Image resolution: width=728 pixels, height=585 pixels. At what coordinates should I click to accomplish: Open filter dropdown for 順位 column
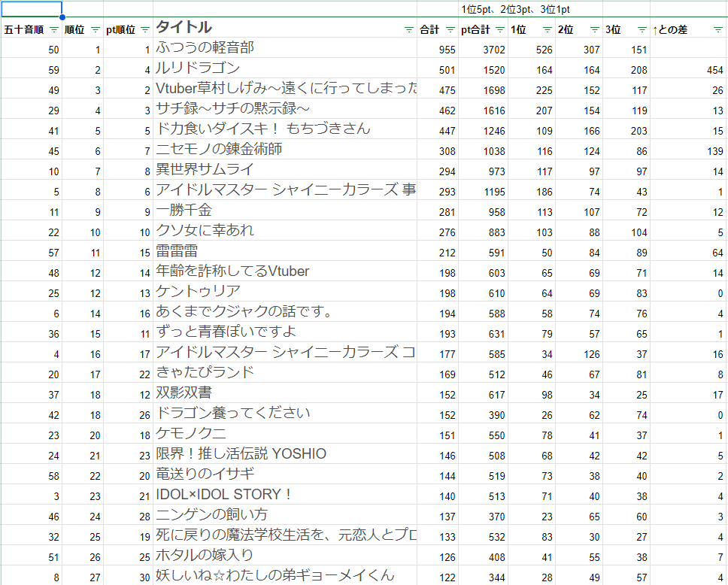96,30
